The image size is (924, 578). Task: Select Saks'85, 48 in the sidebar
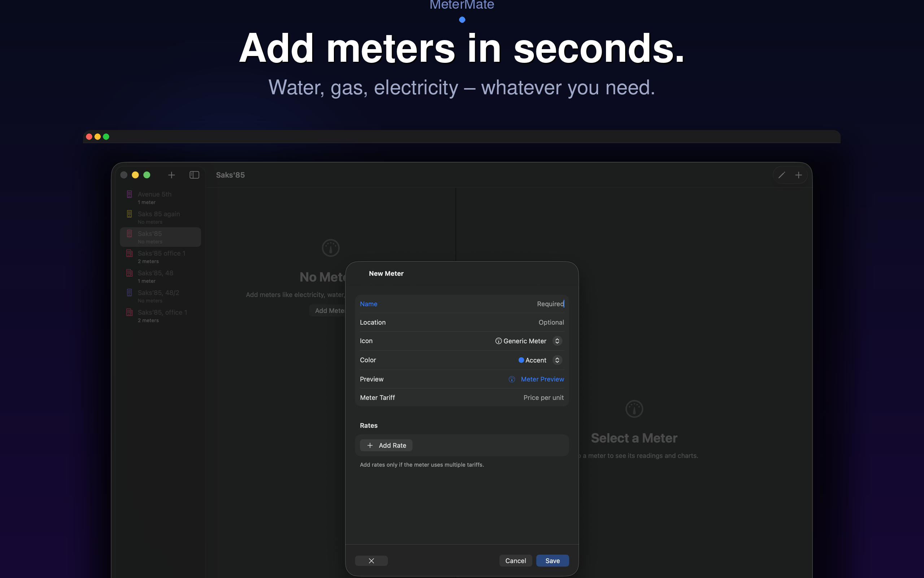160,276
